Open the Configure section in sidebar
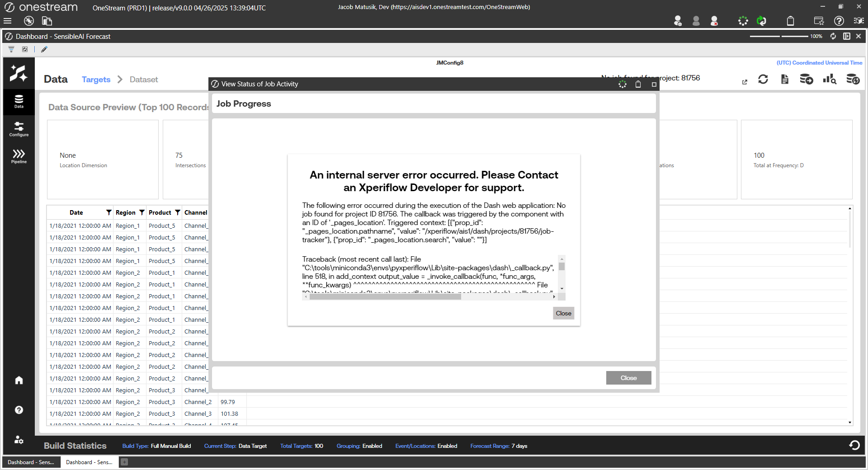This screenshot has width=868, height=470. point(19,129)
